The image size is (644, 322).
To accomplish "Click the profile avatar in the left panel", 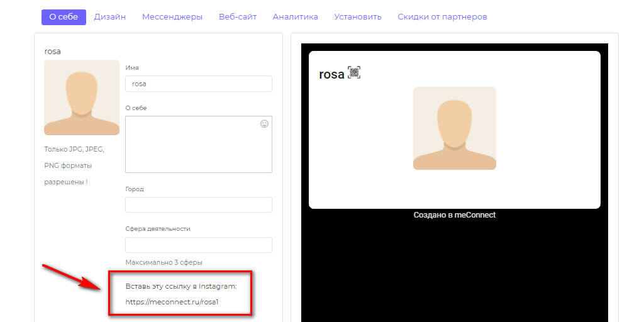I will pos(82,97).
